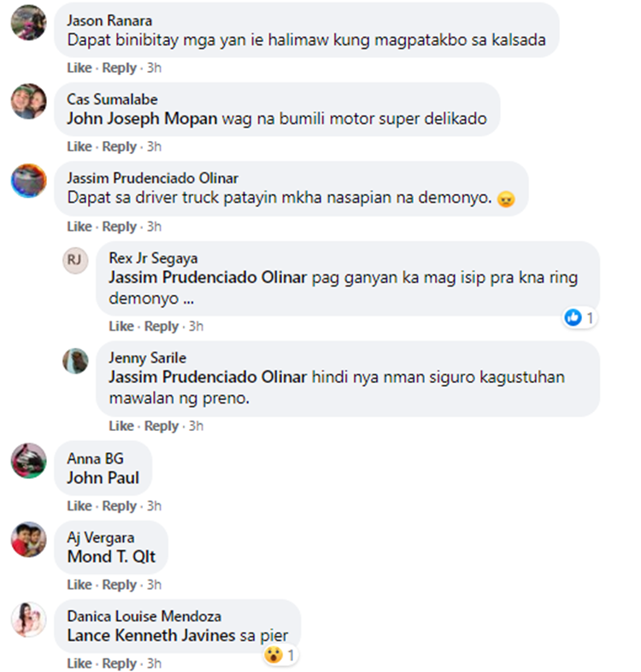Image resolution: width=641 pixels, height=672 pixels.
Task: Open the John Paul mention link
Action: [103, 478]
